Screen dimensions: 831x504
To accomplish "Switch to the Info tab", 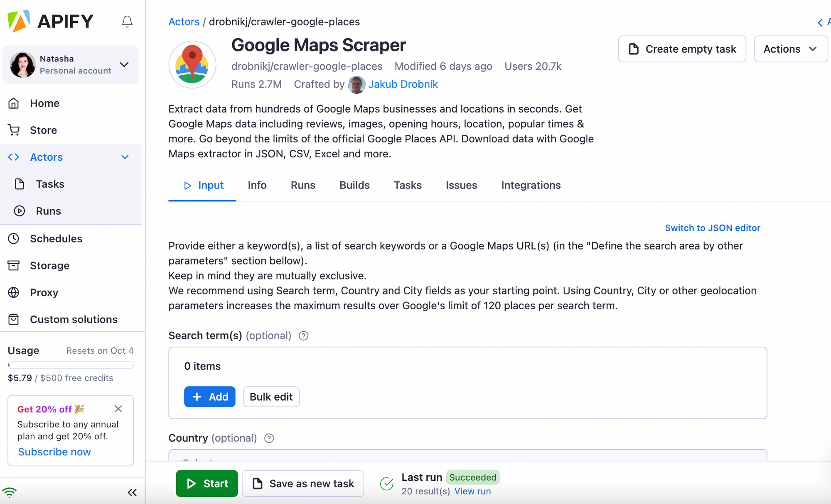I will pyautogui.click(x=256, y=185).
